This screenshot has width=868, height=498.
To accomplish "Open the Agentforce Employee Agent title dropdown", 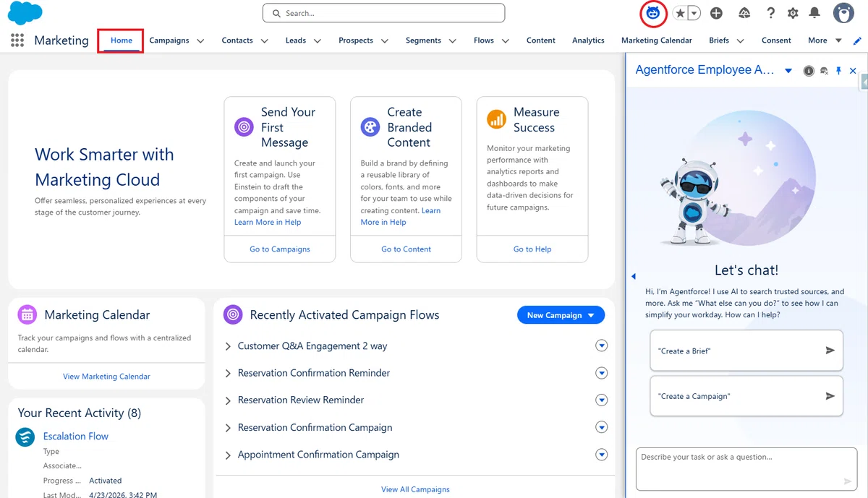I will pos(788,71).
